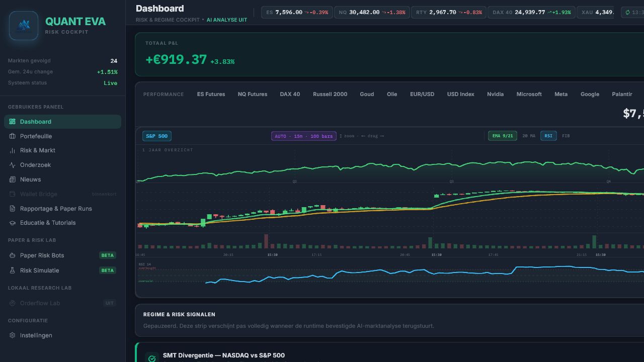Open Instellingen settings
This screenshot has width=644, height=362.
(62, 335)
